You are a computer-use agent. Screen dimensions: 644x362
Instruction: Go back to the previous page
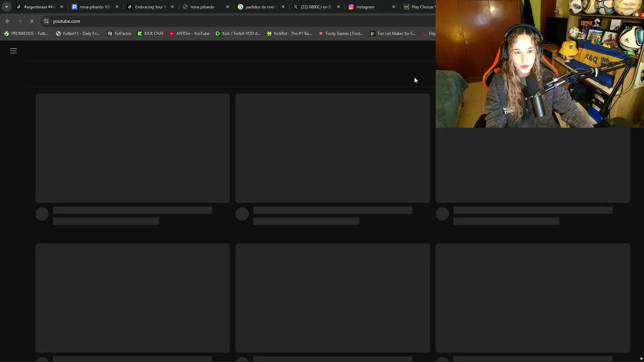pos(8,21)
